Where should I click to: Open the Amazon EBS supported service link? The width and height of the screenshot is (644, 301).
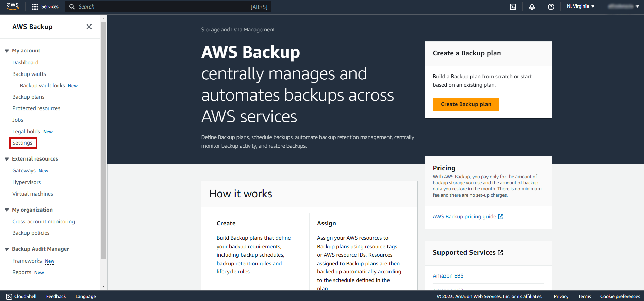click(448, 276)
